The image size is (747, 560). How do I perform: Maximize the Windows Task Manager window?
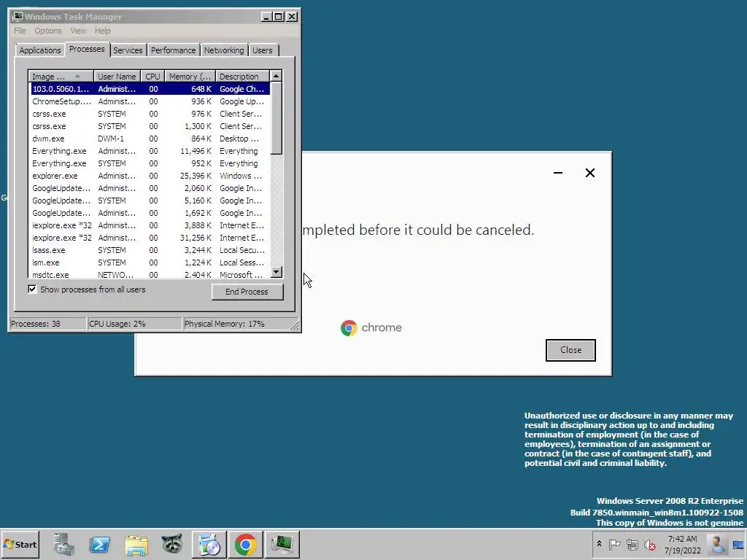click(279, 17)
